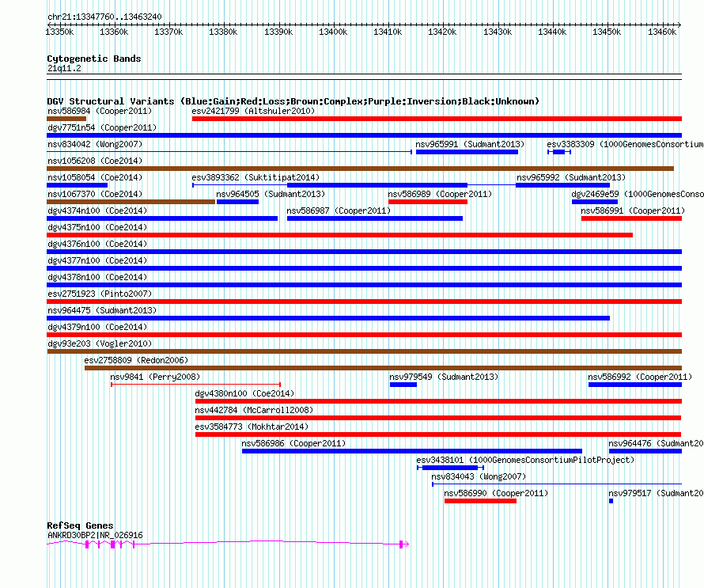Select dgv4377n100 (Coe2014) variant label
Image resolution: width=704 pixels, height=588 pixels.
(97, 260)
